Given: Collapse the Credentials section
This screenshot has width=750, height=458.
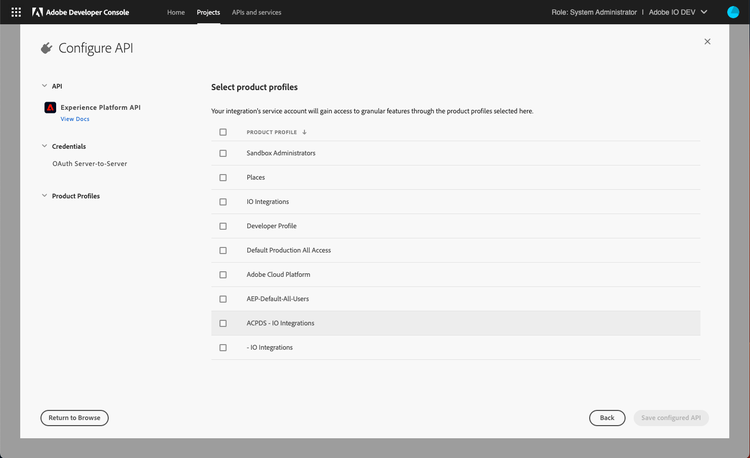Looking at the screenshot, I should (x=44, y=146).
